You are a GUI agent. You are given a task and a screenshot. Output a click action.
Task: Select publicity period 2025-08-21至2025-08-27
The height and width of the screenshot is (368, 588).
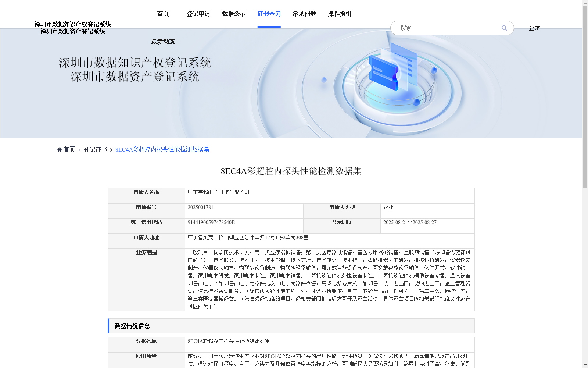(x=410, y=222)
